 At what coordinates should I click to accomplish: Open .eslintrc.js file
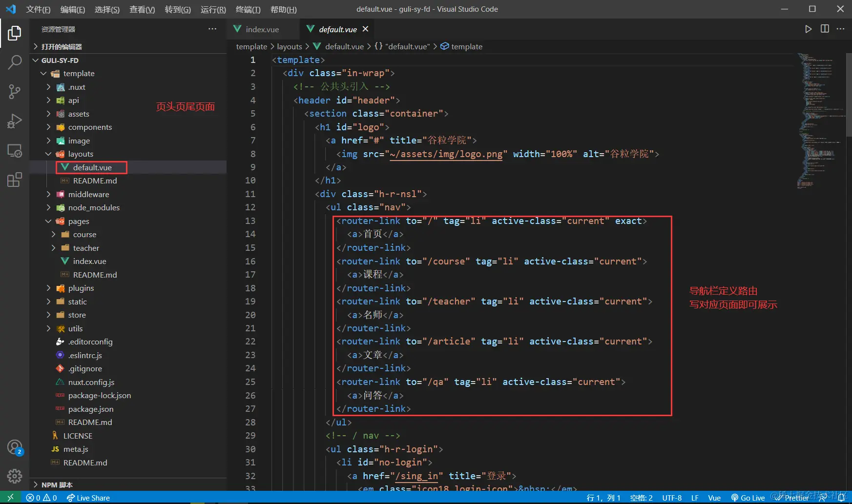[x=129, y=356]
